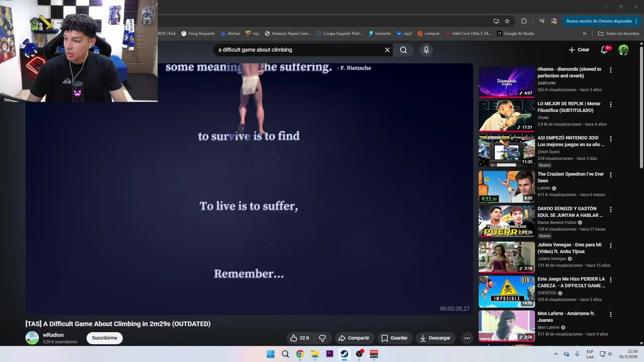Dislike the video with thumbs-down
644x362 pixels.
323,338
